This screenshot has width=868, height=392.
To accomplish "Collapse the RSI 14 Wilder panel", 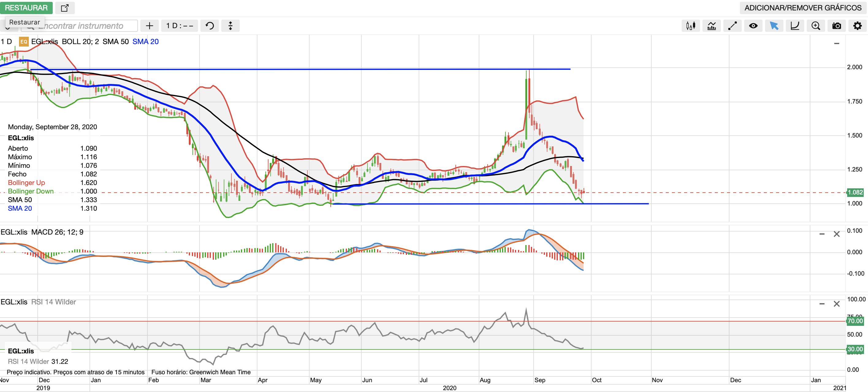I will 822,304.
